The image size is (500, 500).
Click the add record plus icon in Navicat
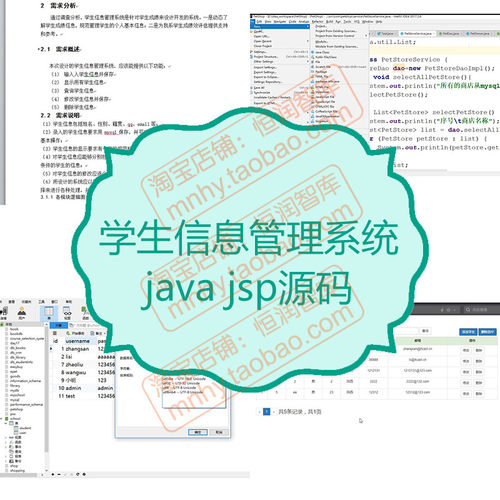click(53, 474)
